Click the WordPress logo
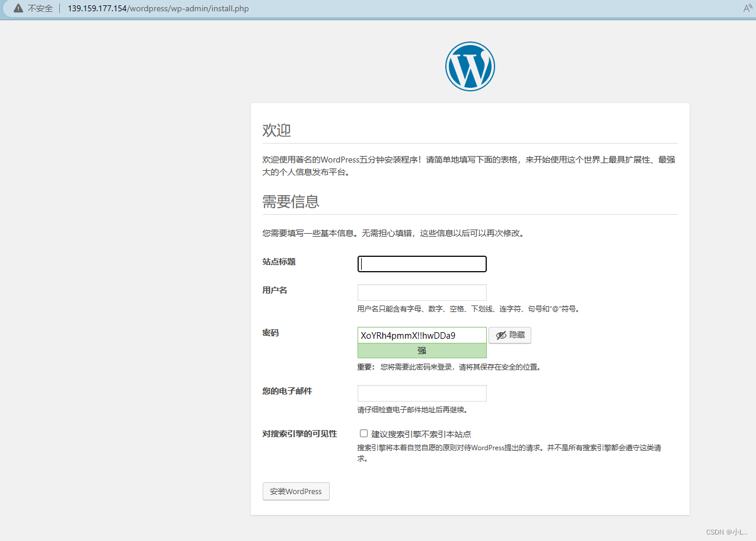 point(470,66)
